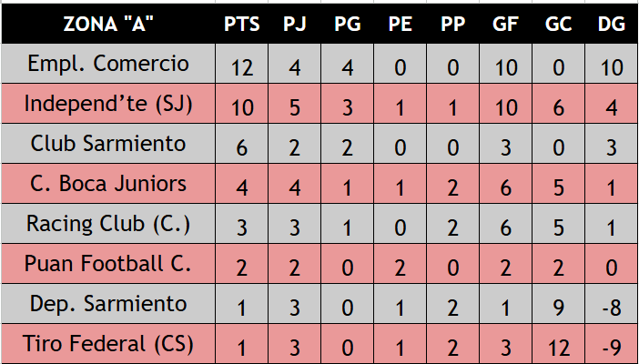Select the PJ column header cell
This screenshot has width=639, height=364.
coord(295,24)
